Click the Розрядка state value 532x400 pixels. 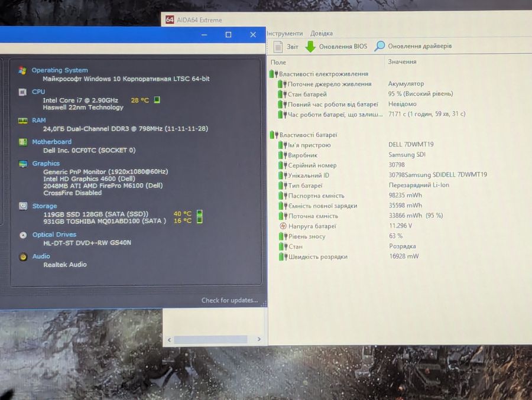pyautogui.click(x=403, y=246)
